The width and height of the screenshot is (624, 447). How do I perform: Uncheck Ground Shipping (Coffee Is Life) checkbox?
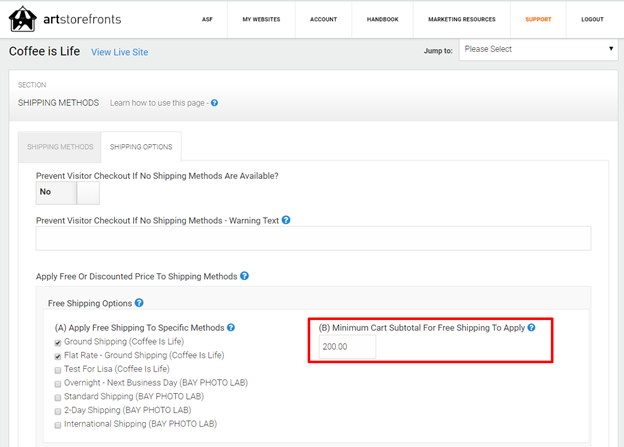point(57,341)
